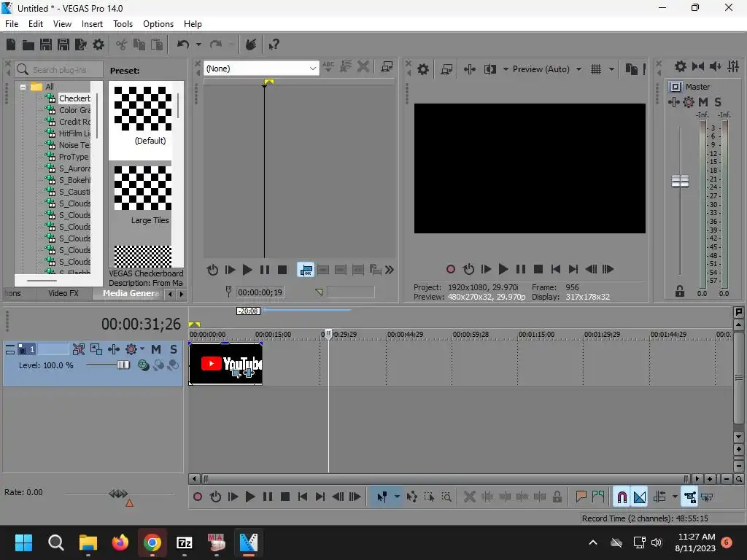This screenshot has height=560, width=747.
Task: Click Preview on External Monitor icon
Action: 446,69
